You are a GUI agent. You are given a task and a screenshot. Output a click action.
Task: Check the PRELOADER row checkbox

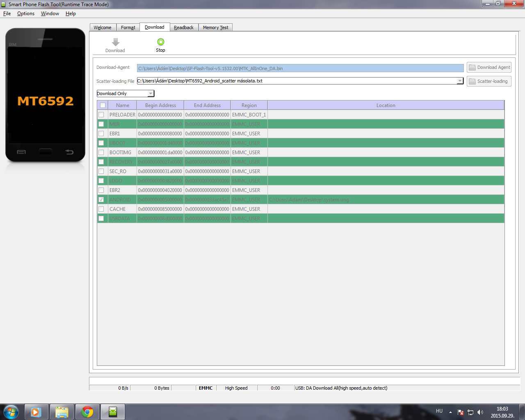(101, 115)
